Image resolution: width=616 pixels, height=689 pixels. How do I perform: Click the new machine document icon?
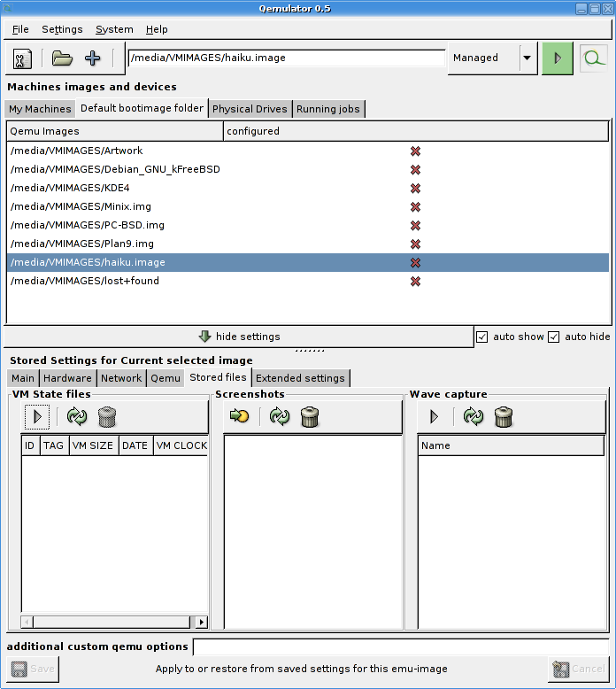pos(22,58)
